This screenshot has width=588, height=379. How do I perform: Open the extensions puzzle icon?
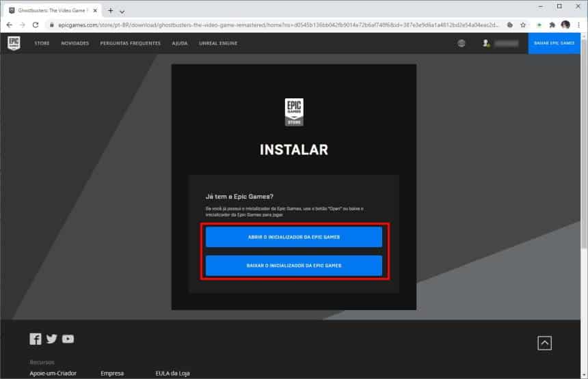[x=552, y=25]
